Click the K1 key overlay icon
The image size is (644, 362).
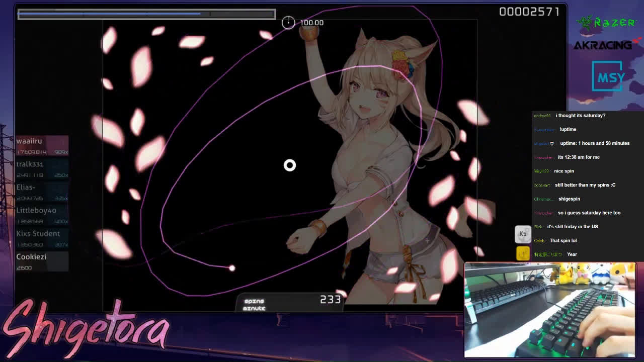[x=523, y=234]
